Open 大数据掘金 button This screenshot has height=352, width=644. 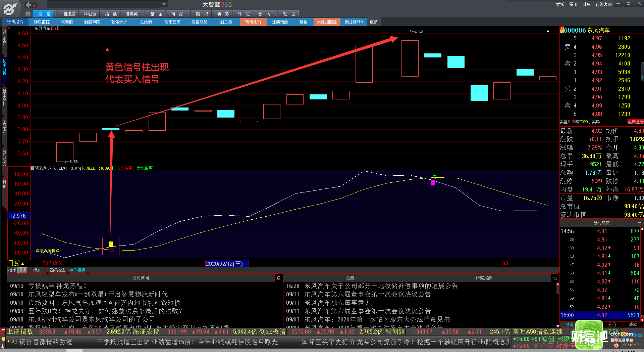[x=327, y=22]
